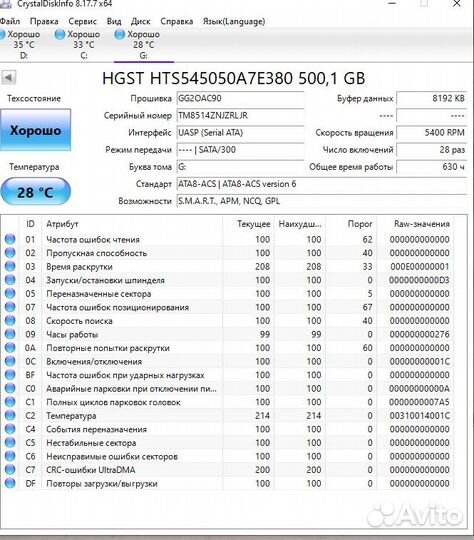Select the Время раскрутки row
Image resolution: width=474 pixels, height=540 pixels.
(227, 267)
